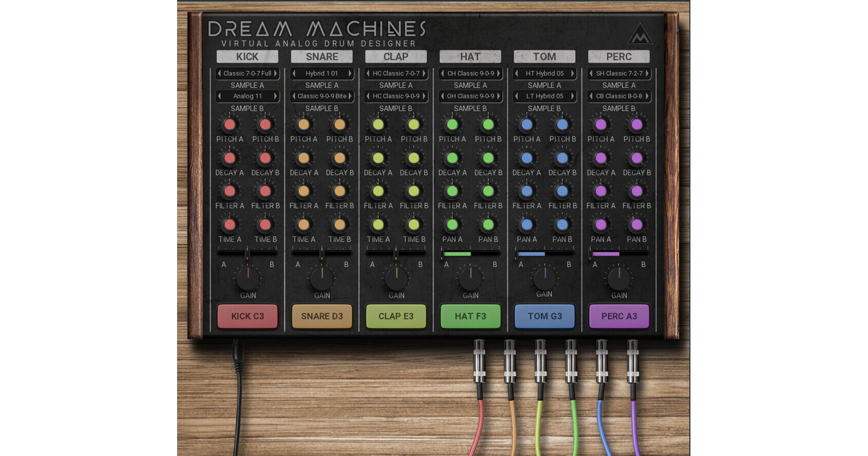Click the HAT Gain knob

pyautogui.click(x=471, y=279)
